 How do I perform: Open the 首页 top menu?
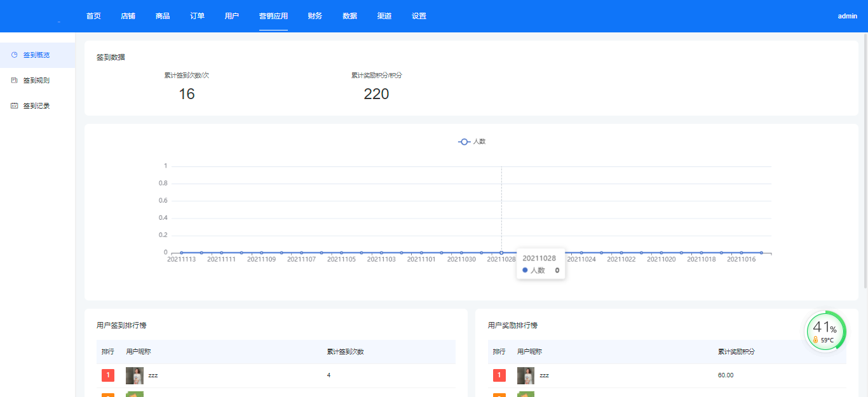[x=93, y=16]
